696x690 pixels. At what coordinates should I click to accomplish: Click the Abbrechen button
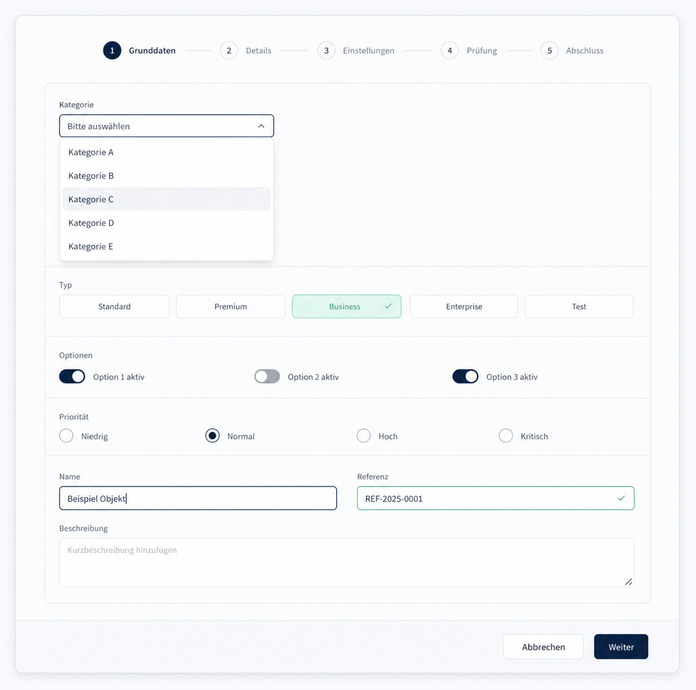pyautogui.click(x=543, y=646)
